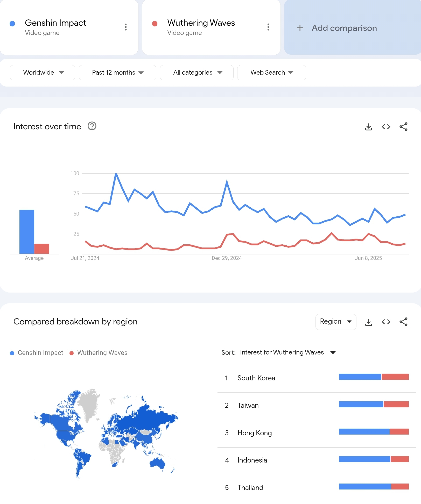
Task: Click the 75 y-axis value on the chart
Action: [76, 194]
